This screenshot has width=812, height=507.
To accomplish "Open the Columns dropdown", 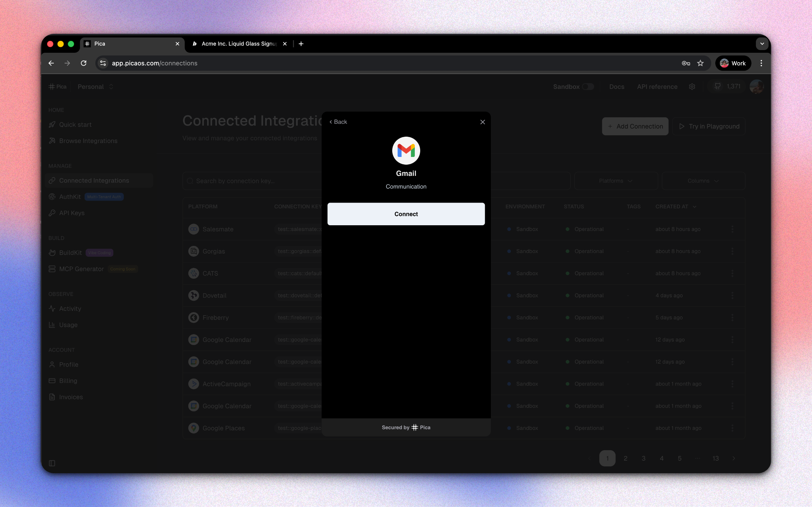I will point(703,181).
